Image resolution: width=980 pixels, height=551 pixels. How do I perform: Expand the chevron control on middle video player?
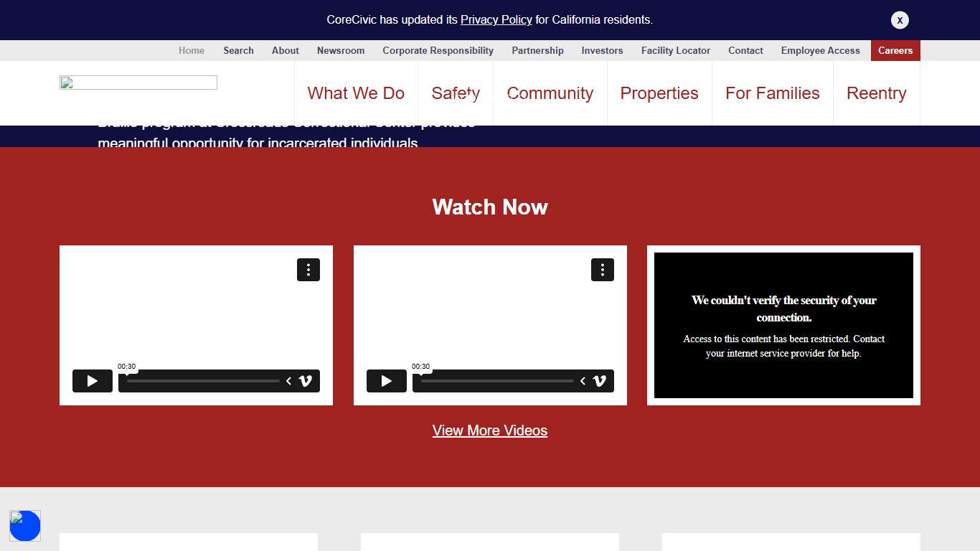click(x=583, y=381)
